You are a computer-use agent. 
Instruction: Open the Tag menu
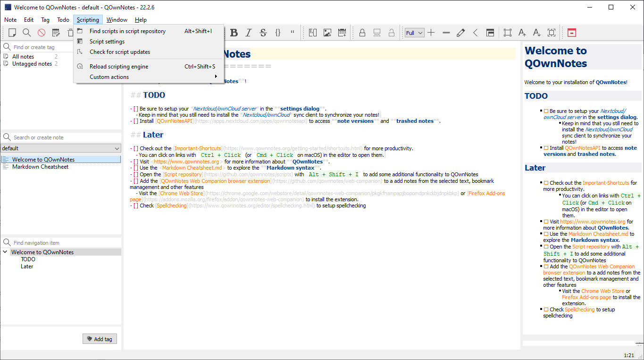[x=45, y=20]
